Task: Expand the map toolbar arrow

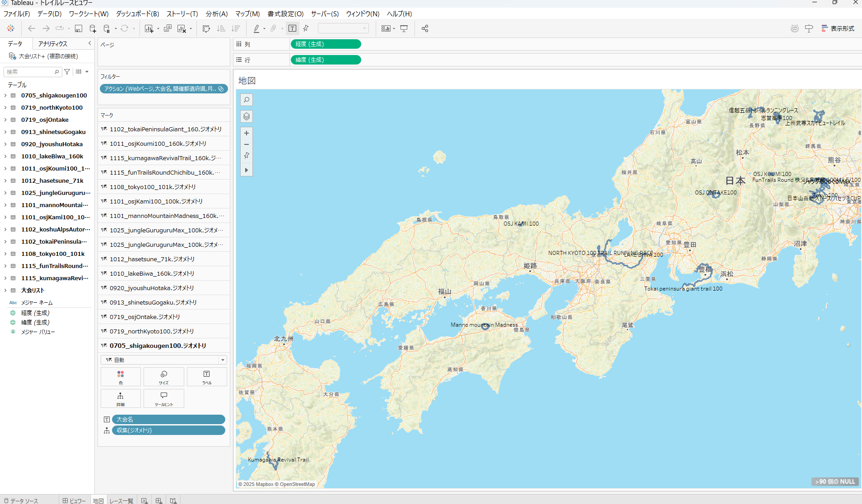Action: point(247,170)
